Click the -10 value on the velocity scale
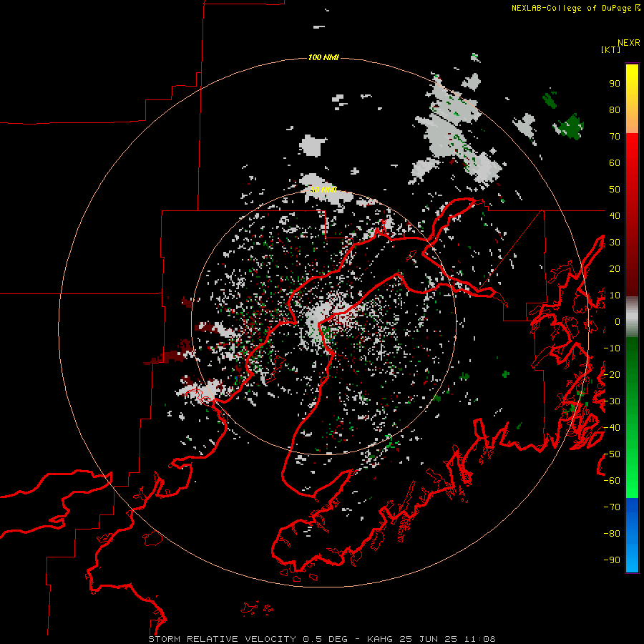 [x=612, y=348]
